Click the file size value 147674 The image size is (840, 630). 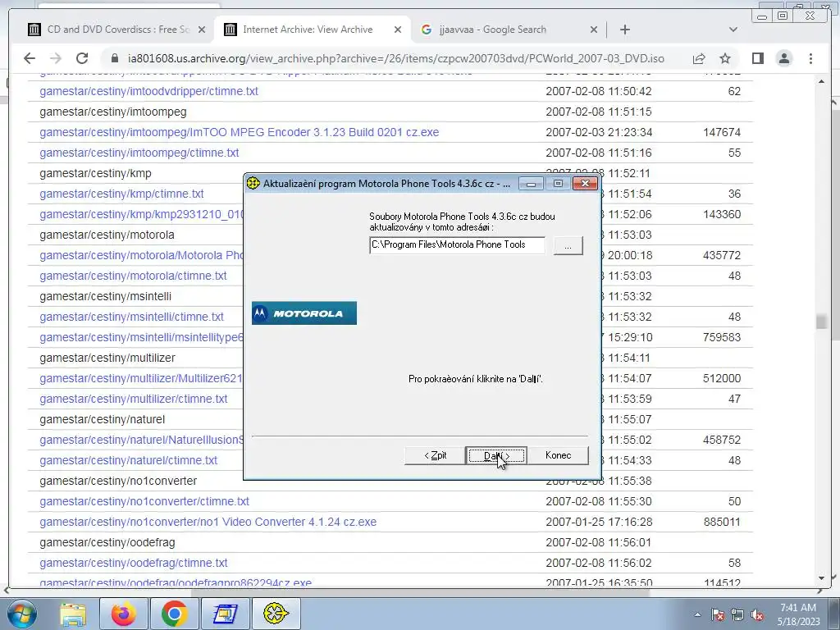(722, 132)
